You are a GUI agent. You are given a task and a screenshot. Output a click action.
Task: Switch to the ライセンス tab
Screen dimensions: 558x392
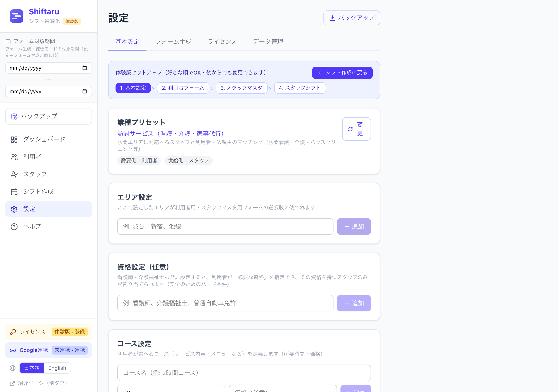pos(222,42)
